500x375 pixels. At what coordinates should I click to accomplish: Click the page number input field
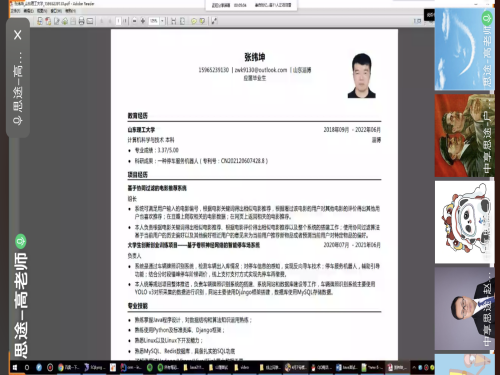118,21
